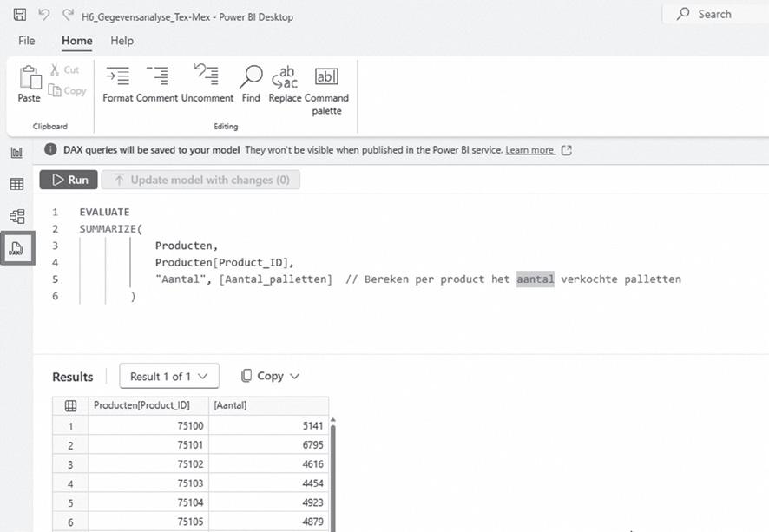Click Producten[Product_ID] in the query editor
769x532 pixels.
221,262
